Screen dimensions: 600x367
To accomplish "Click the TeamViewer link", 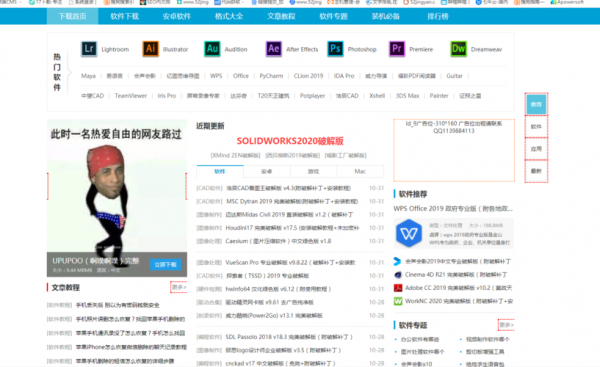I will click(x=131, y=96).
